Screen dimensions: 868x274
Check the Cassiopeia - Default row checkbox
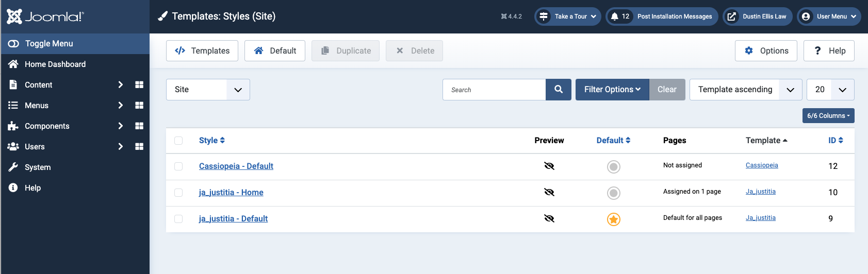click(x=178, y=166)
